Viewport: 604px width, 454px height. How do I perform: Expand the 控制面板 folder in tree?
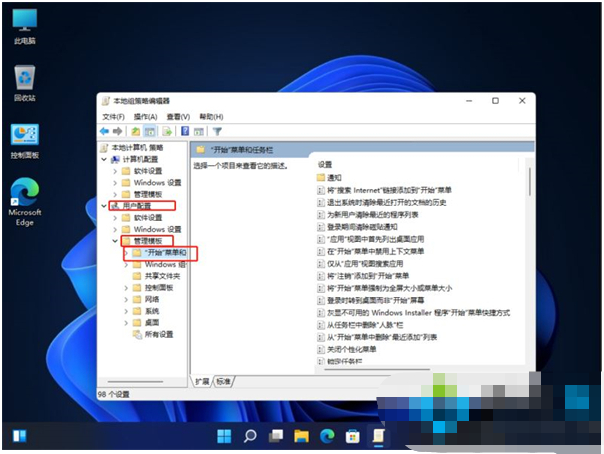125,288
